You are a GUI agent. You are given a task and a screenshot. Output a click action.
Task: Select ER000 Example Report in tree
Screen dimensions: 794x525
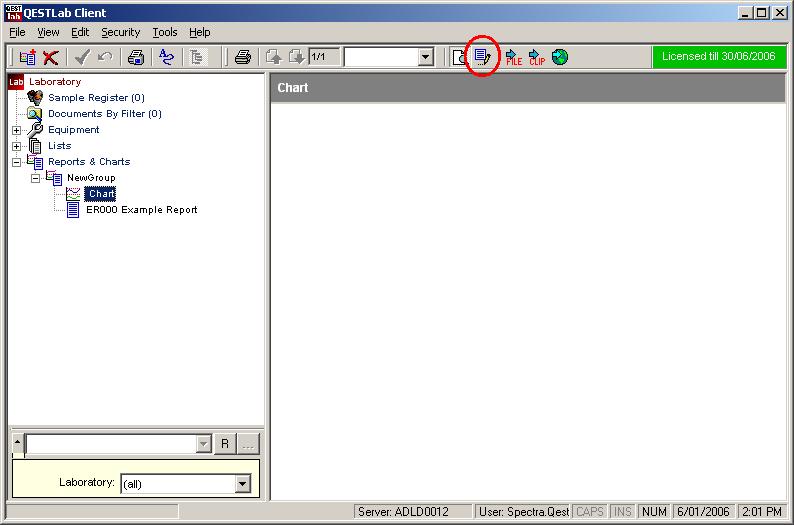click(141, 210)
